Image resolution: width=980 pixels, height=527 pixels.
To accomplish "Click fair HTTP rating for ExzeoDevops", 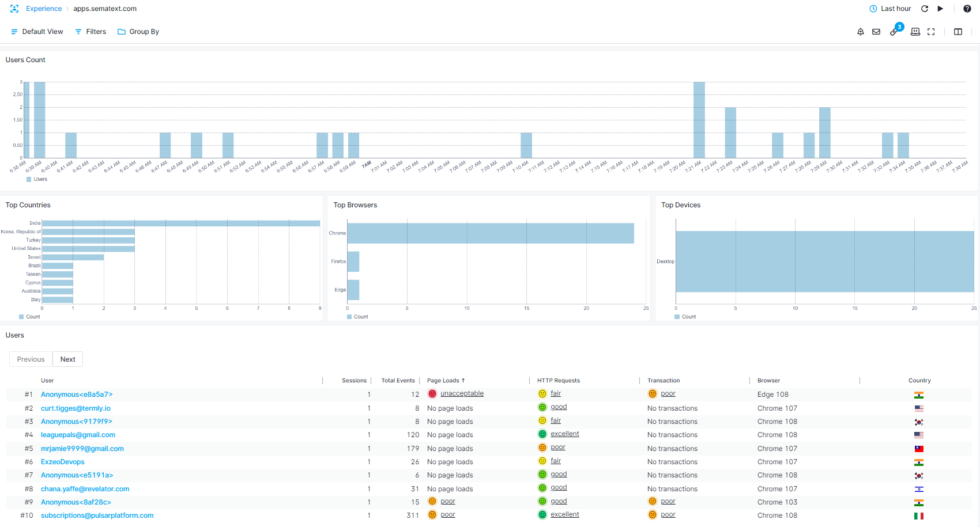I will [x=556, y=461].
